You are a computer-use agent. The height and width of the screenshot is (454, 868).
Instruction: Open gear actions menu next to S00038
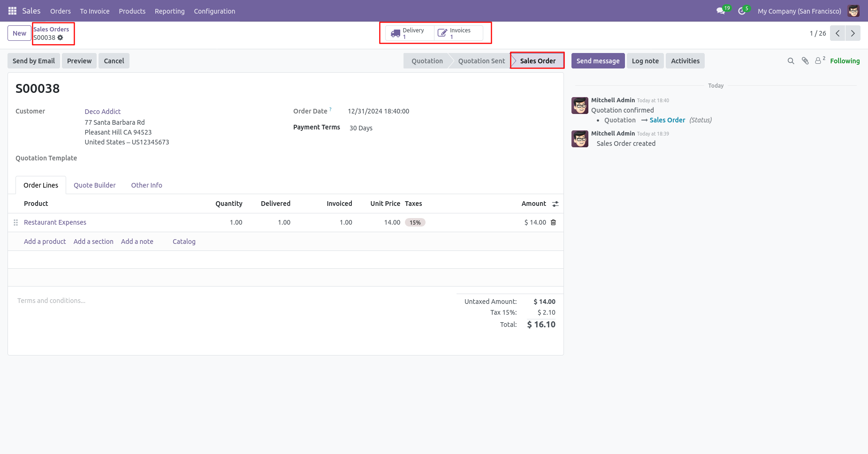point(60,38)
